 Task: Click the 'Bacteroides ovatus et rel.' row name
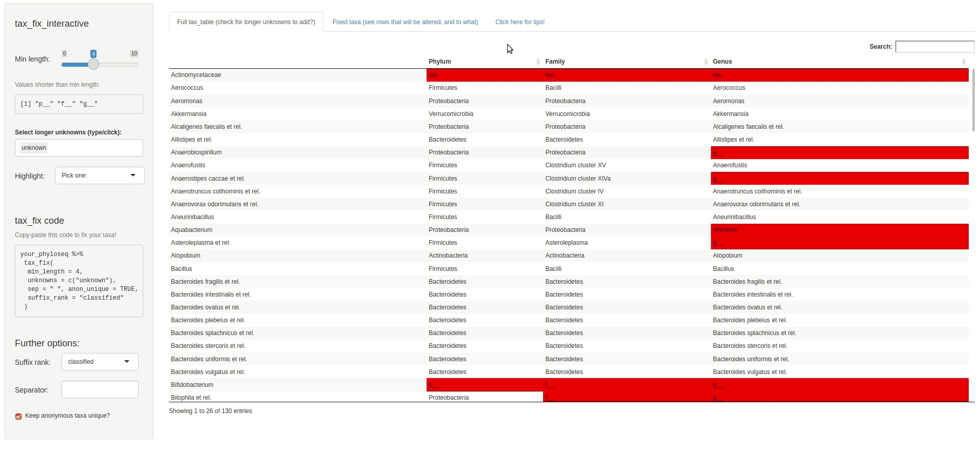click(x=205, y=307)
